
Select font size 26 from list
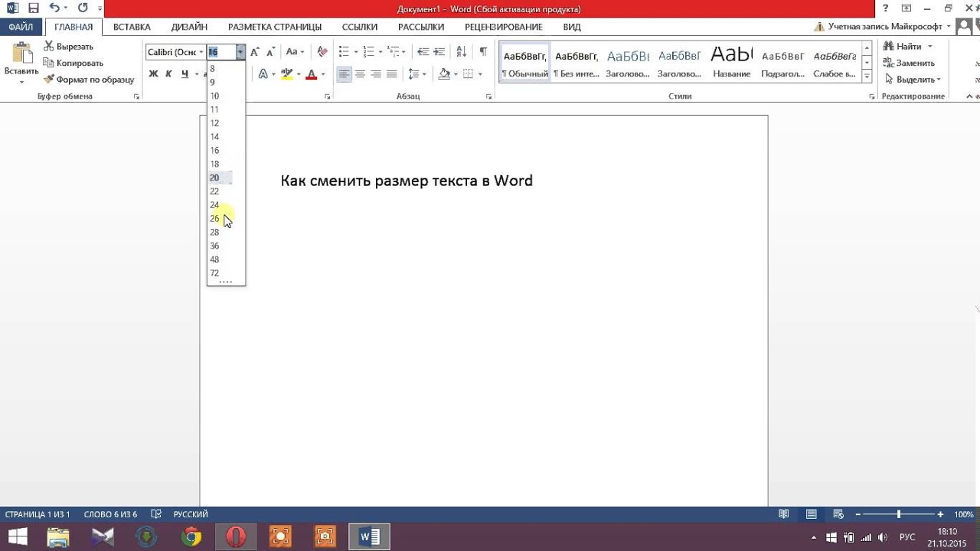click(x=226, y=219)
